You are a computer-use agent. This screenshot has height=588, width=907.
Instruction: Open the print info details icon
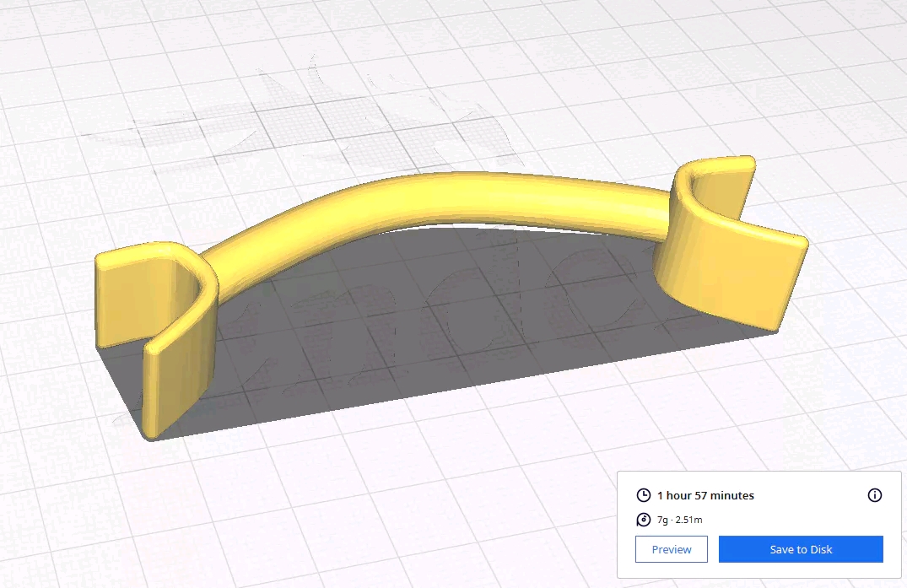875,495
